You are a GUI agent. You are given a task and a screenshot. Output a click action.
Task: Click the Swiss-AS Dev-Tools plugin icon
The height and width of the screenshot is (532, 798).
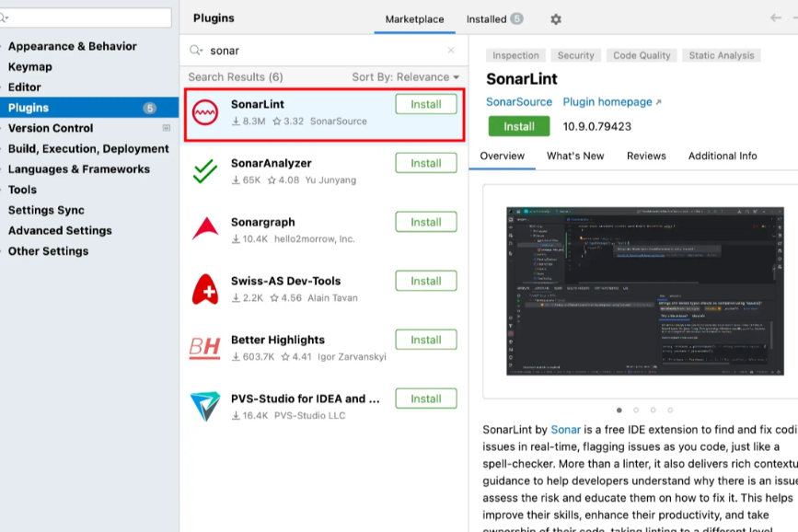205,289
